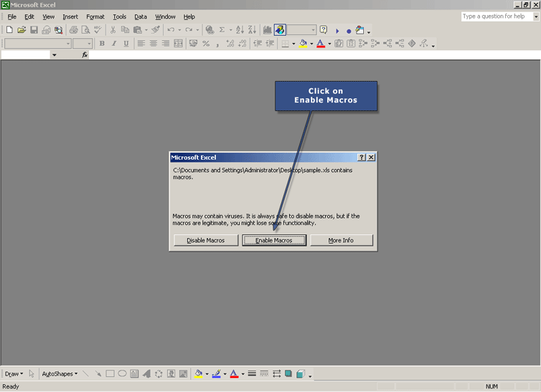This screenshot has height=392, width=541.
Task: Click the Decrease Indent icon
Action: point(258,44)
